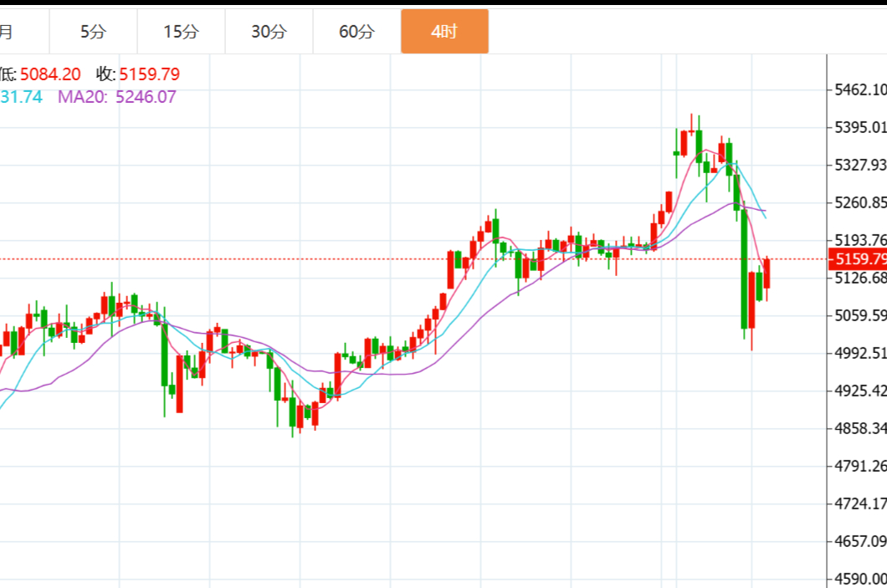
Task: Click the 5260.85 price axis label
Action: pos(860,202)
